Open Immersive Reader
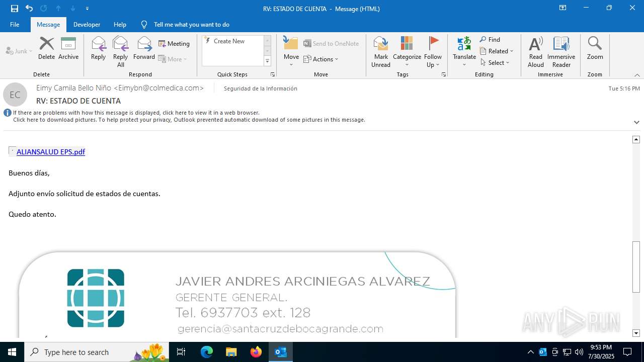Image resolution: width=644 pixels, height=362 pixels. (561, 52)
